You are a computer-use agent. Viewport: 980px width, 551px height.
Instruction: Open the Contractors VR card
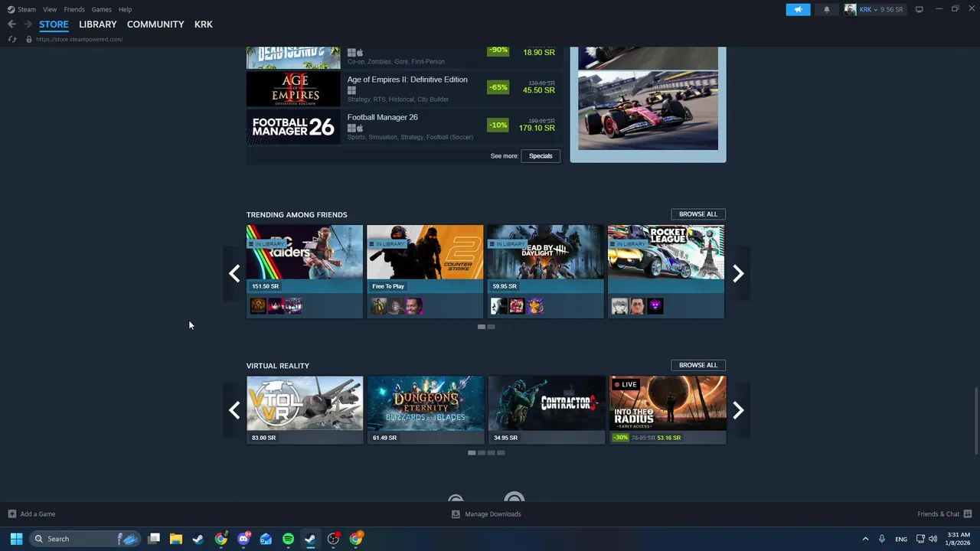click(545, 409)
